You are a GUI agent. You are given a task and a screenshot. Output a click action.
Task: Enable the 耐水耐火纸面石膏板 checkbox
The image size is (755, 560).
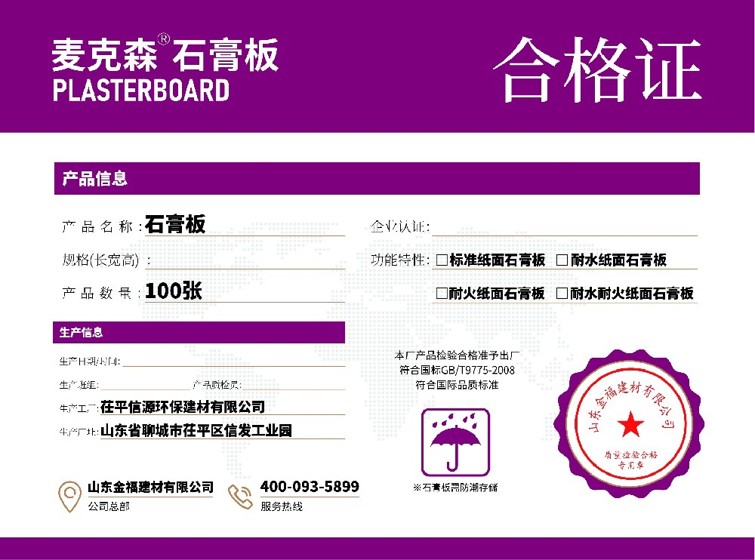pos(562,294)
